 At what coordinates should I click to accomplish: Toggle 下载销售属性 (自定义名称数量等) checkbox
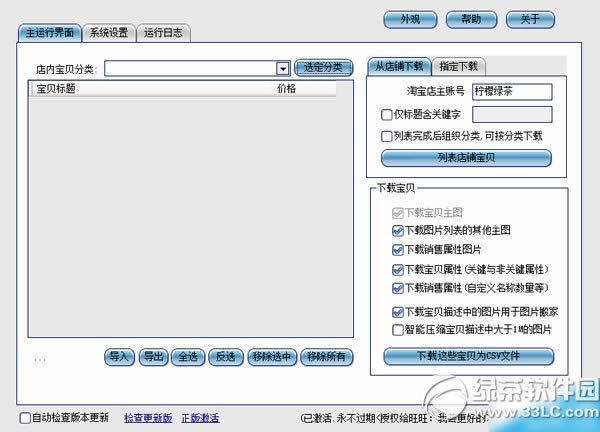click(398, 288)
